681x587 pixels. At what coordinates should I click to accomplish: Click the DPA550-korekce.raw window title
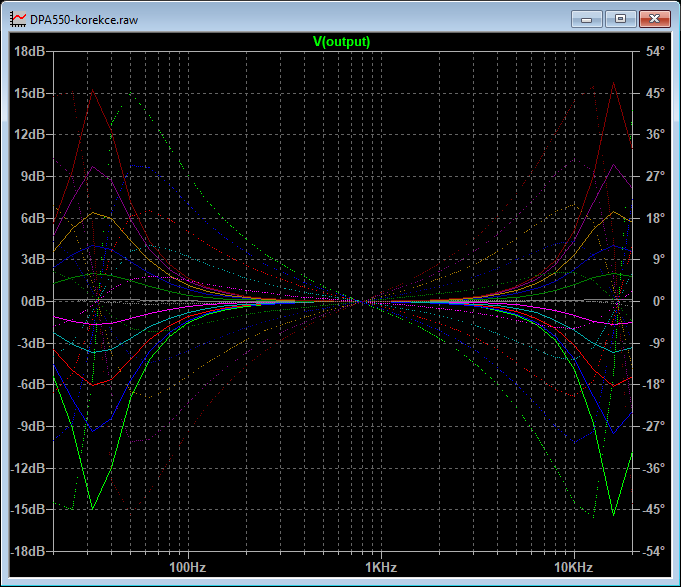pos(84,20)
